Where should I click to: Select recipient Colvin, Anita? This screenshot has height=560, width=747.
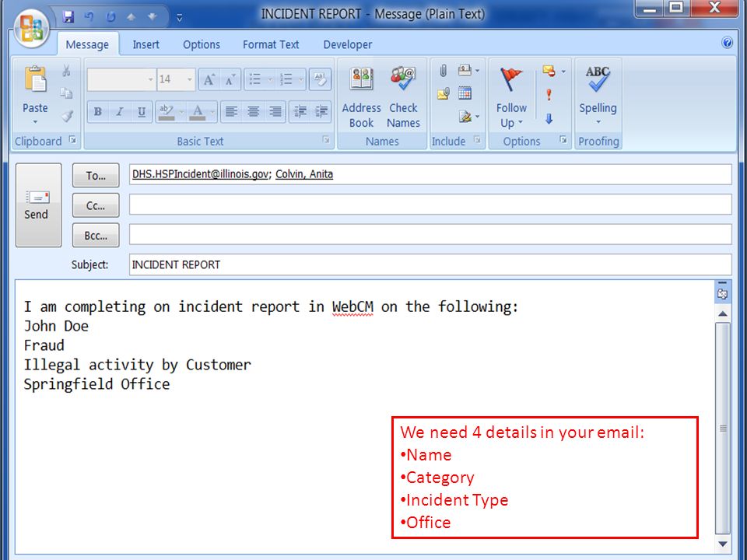[x=304, y=174]
